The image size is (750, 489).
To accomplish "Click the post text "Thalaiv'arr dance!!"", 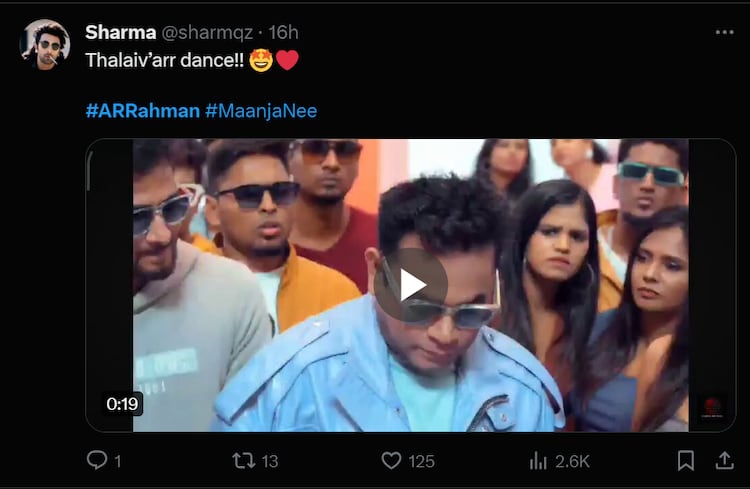I will pos(165,60).
